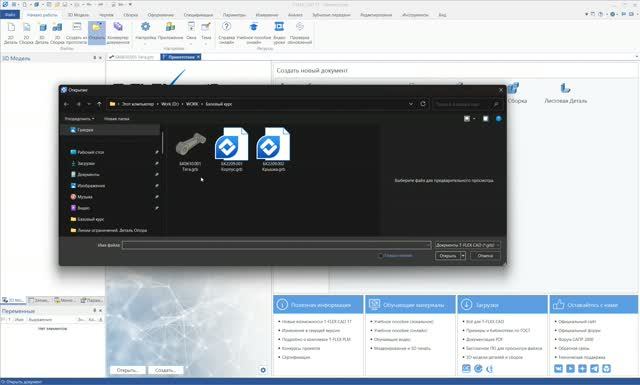Select the Корпус.grb file
Viewport: 640px width, 385px height.
(231, 149)
